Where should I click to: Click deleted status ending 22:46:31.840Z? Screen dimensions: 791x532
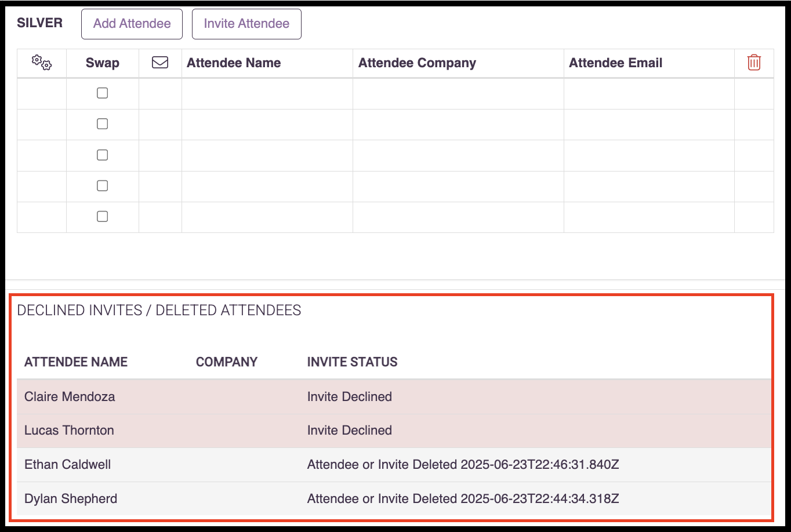(463, 465)
